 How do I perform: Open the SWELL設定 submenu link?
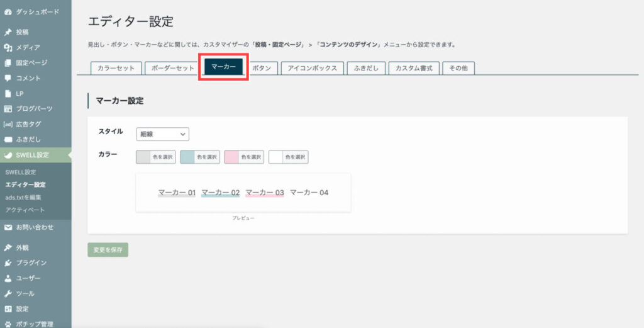tap(21, 172)
